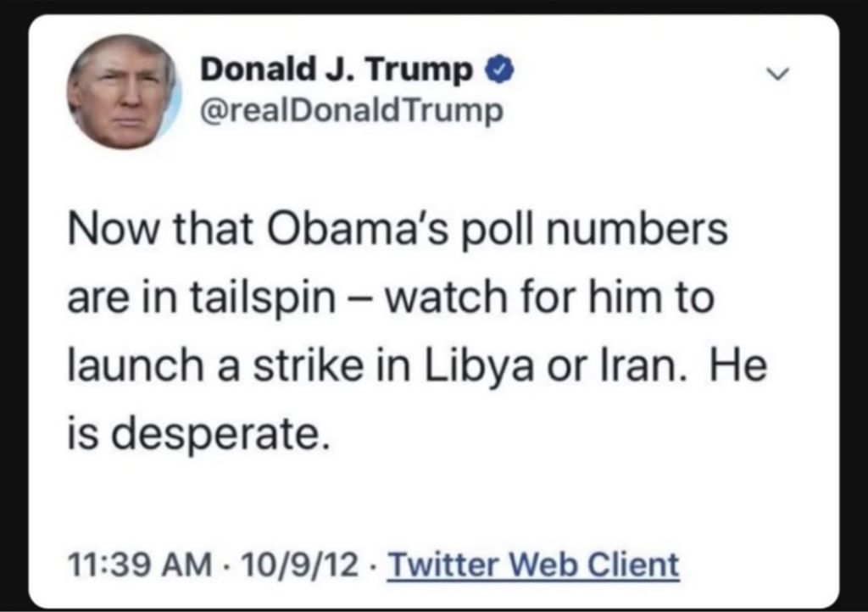The image size is (868, 612).
Task: Click the profile photo avatar beside the account name
Action: 123,92
